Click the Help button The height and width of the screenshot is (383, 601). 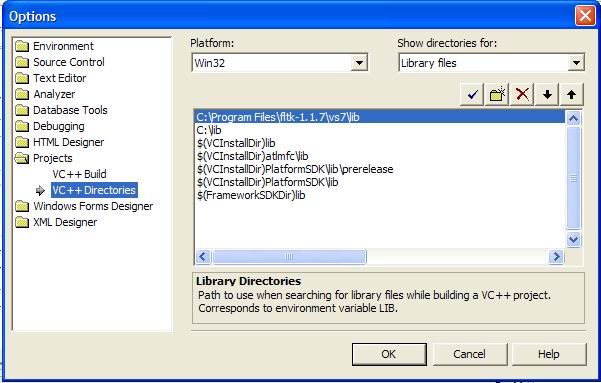[549, 354]
